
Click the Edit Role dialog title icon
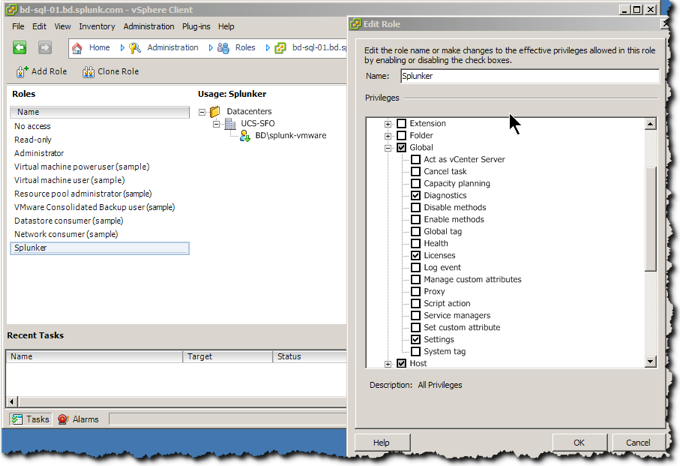pyautogui.click(x=356, y=24)
